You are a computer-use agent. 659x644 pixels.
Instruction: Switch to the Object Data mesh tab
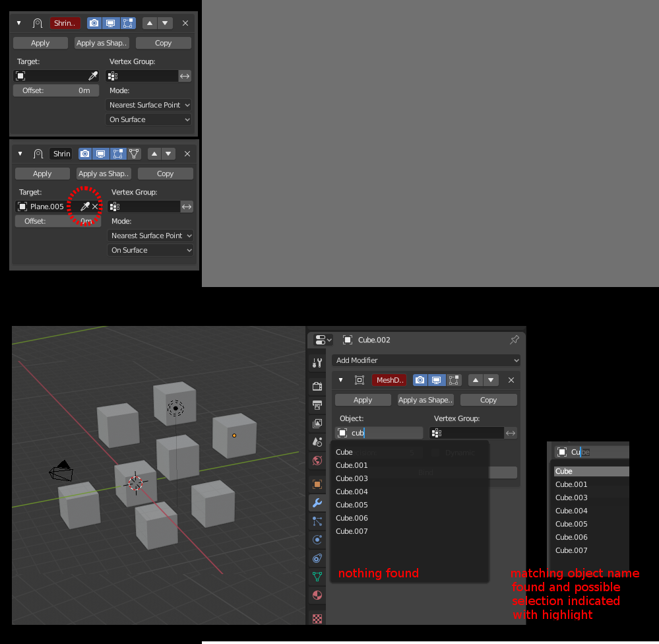(x=317, y=577)
